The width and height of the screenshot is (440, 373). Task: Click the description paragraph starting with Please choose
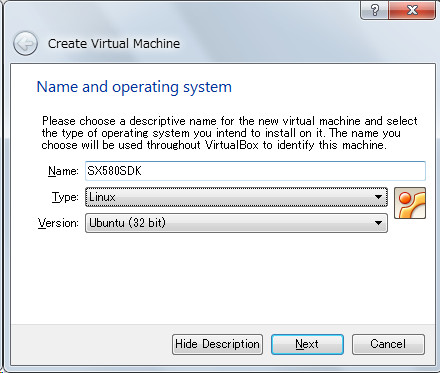pos(229,133)
